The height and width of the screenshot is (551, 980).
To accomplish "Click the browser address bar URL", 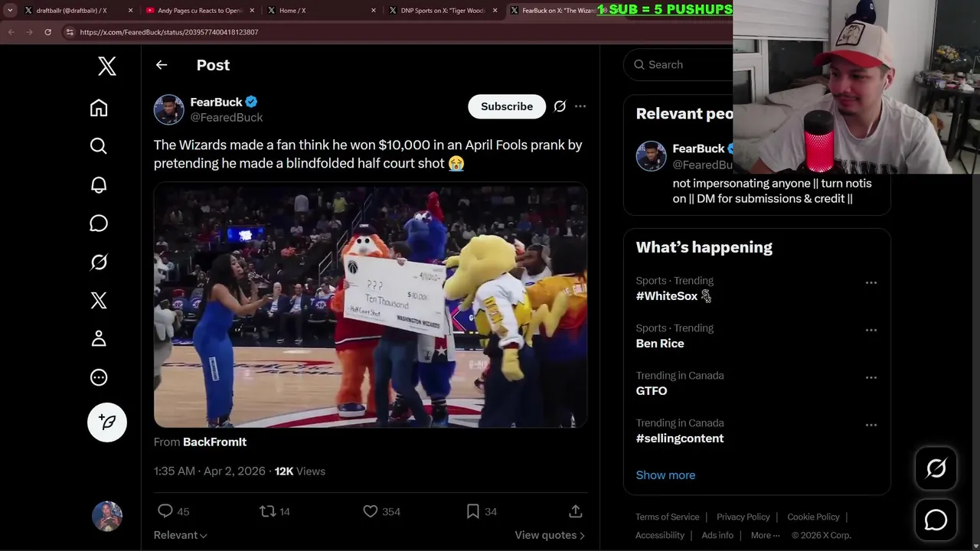I will pyautogui.click(x=168, y=32).
